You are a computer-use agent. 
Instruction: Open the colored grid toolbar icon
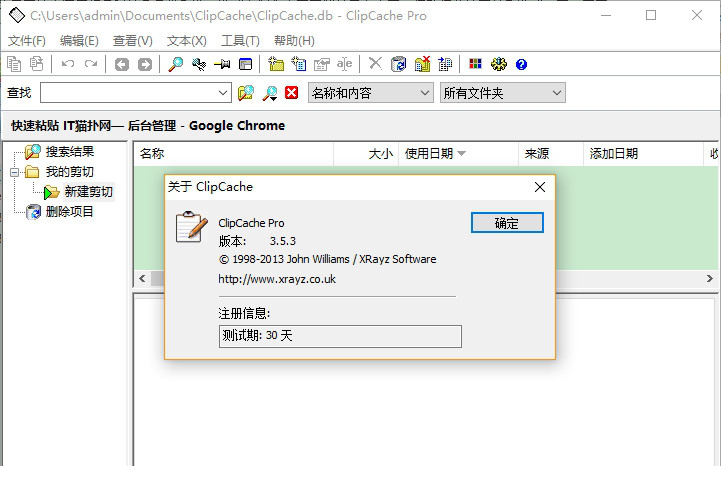(x=475, y=63)
